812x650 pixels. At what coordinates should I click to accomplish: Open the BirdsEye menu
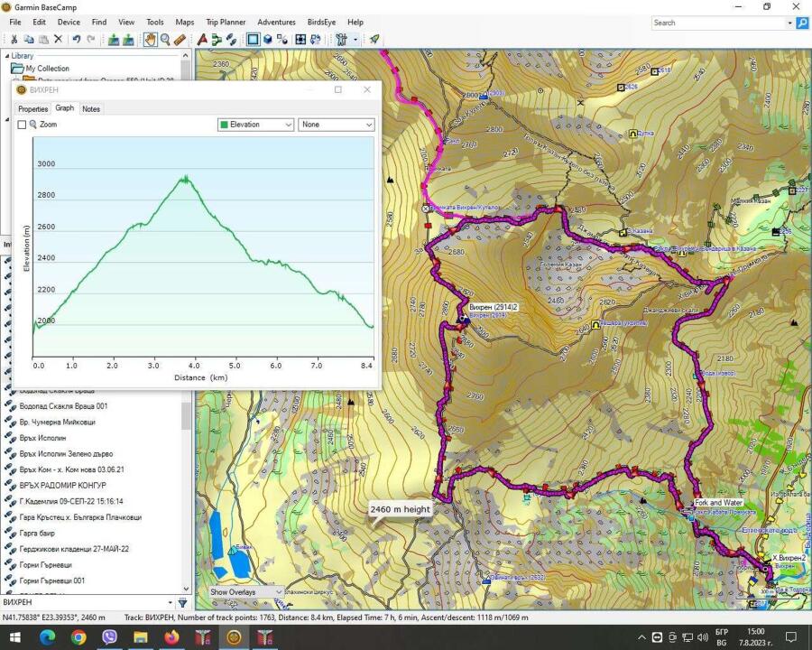click(x=321, y=23)
